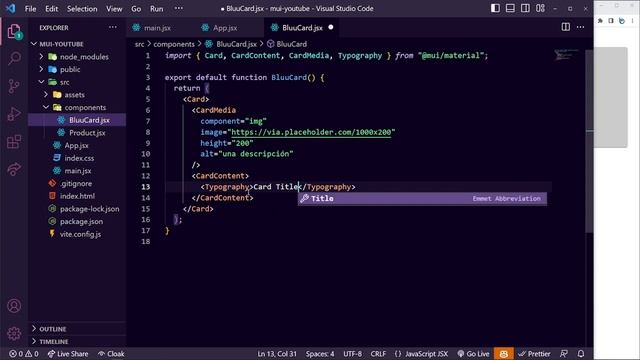
Task: Click Go Live in status bar
Action: 473,353
